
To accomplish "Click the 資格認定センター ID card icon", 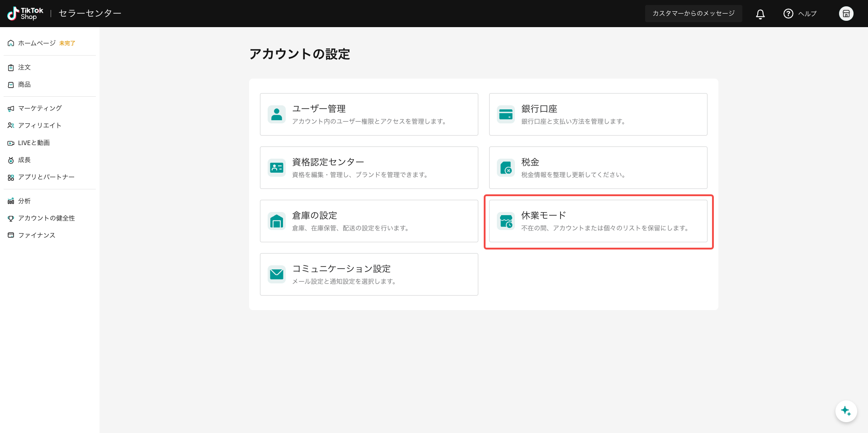I will pos(277,168).
